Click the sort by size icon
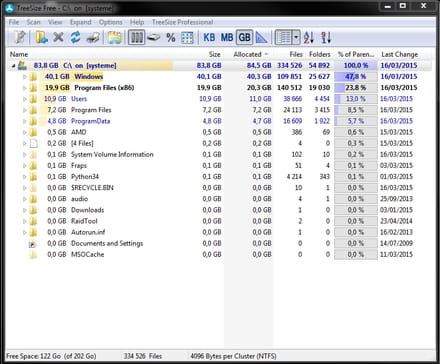The width and height of the screenshot is (440, 364). 326,37
